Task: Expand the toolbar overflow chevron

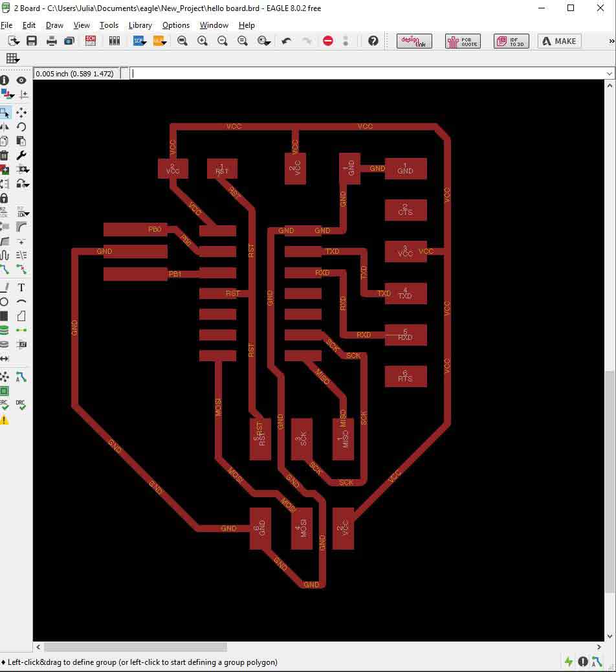Action: coord(611,41)
